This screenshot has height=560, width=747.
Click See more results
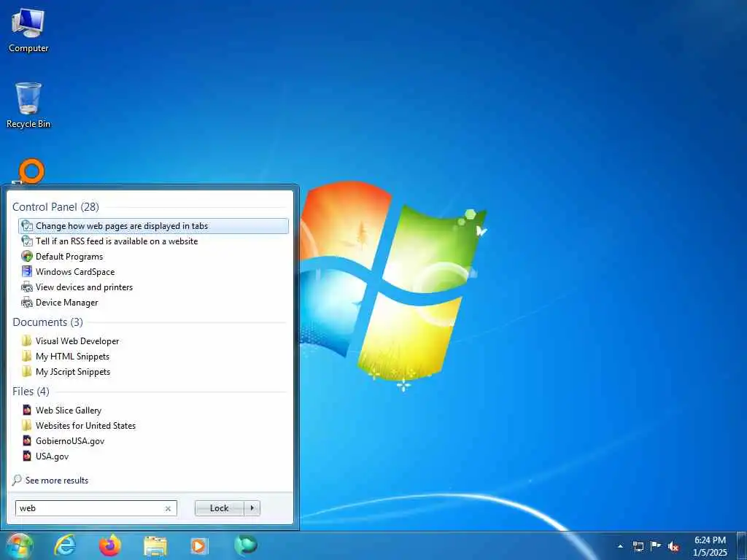coord(57,480)
